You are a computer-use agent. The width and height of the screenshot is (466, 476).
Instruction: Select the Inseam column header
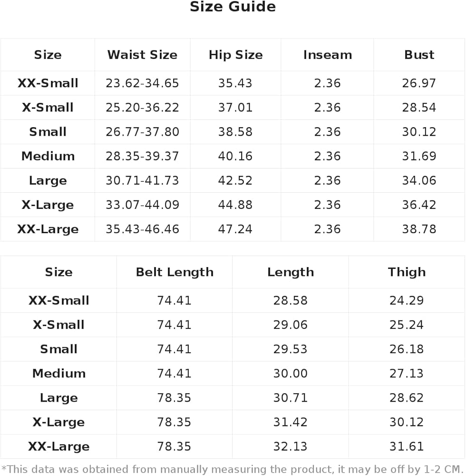click(x=328, y=55)
